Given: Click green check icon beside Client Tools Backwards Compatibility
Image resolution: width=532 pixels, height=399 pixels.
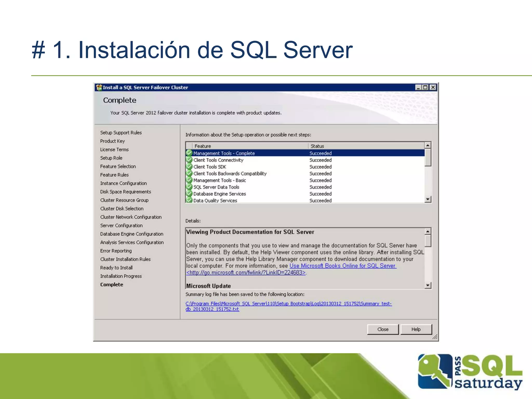Looking at the screenshot, I should pos(189,173).
